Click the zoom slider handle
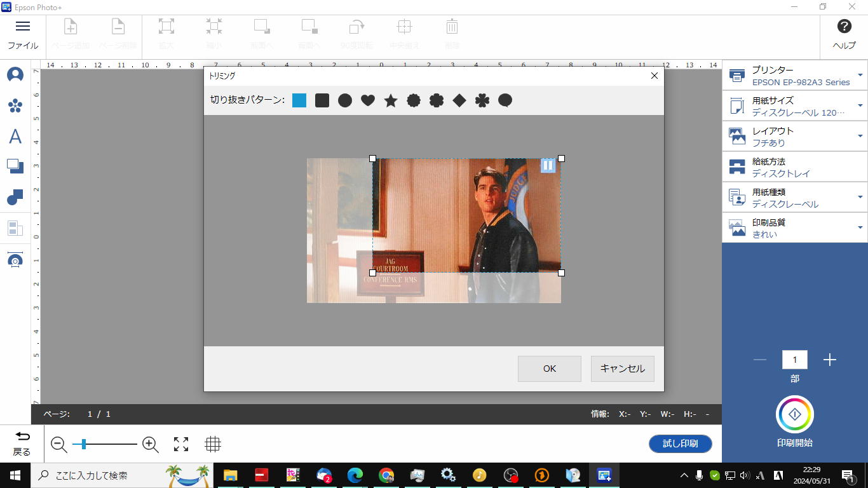 click(x=83, y=444)
